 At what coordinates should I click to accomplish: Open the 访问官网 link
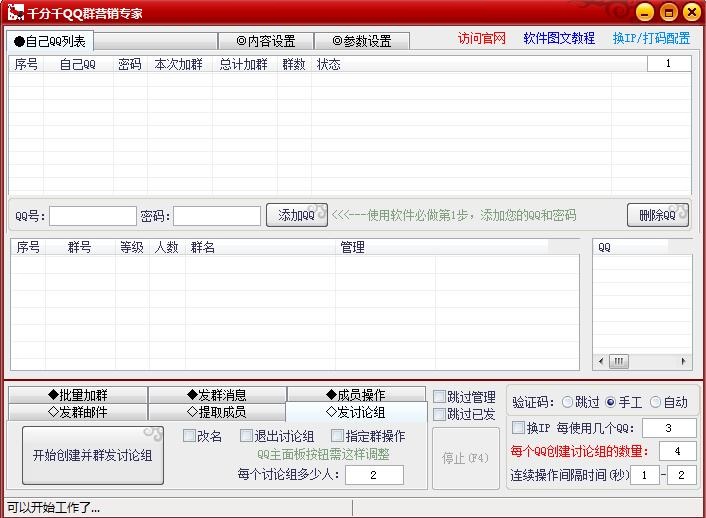[482, 38]
